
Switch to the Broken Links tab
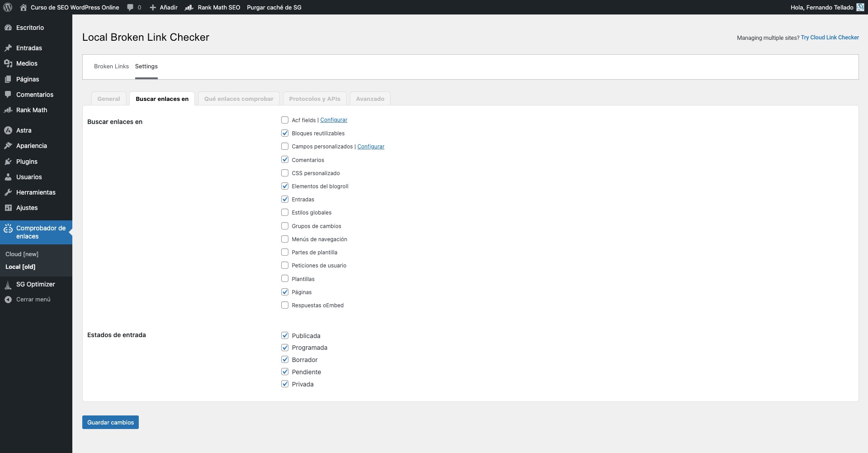coord(111,67)
